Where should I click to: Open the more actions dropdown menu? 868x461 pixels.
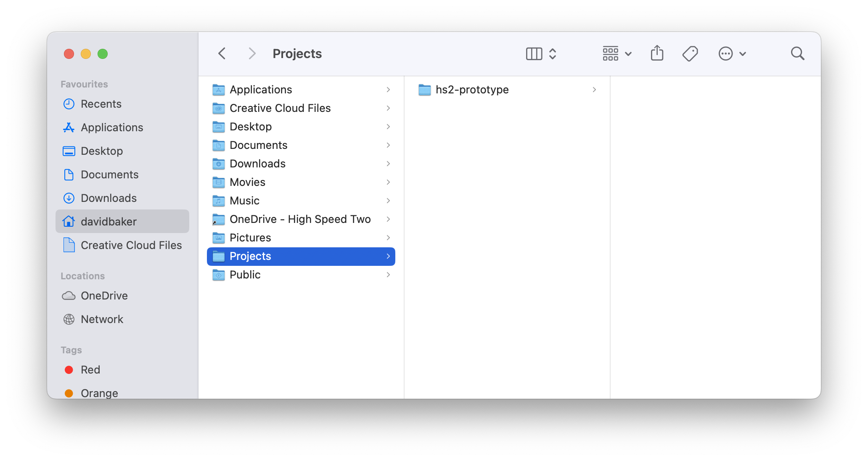tap(732, 53)
